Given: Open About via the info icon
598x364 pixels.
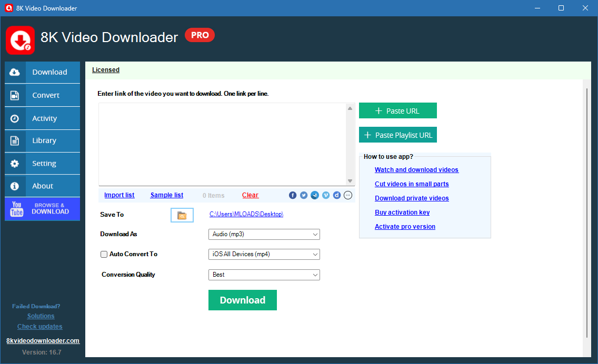Looking at the screenshot, I should (15, 186).
